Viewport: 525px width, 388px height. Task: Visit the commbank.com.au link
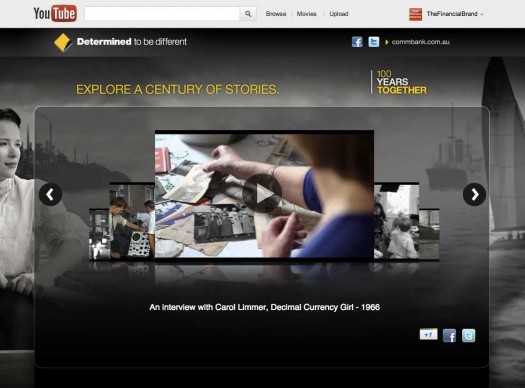420,42
